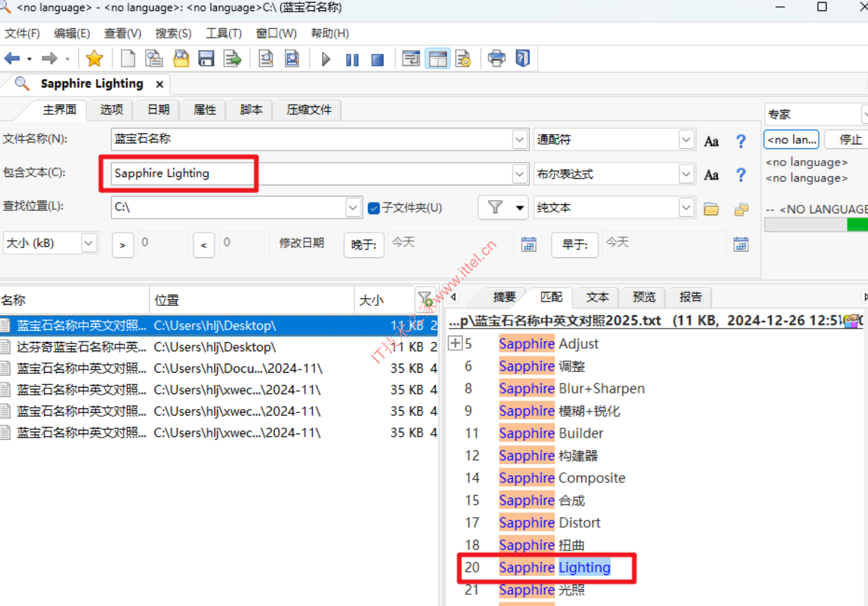
Task: Switch to the 压缩文件 tab
Action: point(308,110)
